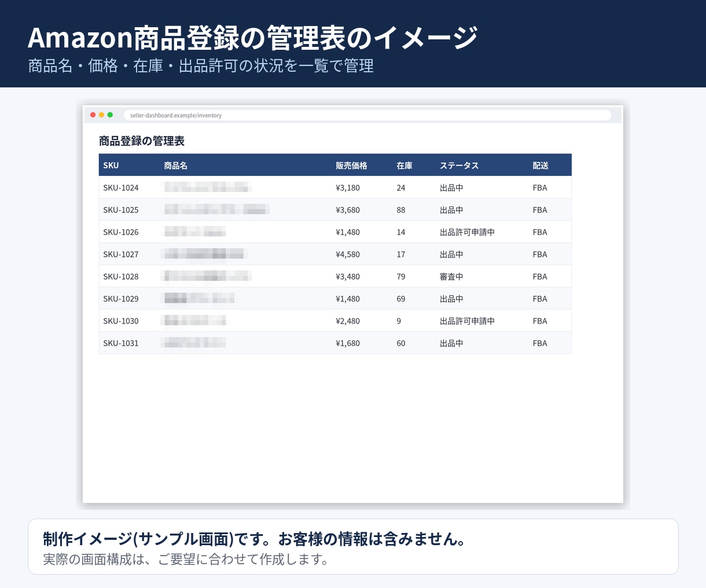Click the 商品名 column header
Image resolution: width=706 pixels, height=588 pixels.
click(x=176, y=166)
